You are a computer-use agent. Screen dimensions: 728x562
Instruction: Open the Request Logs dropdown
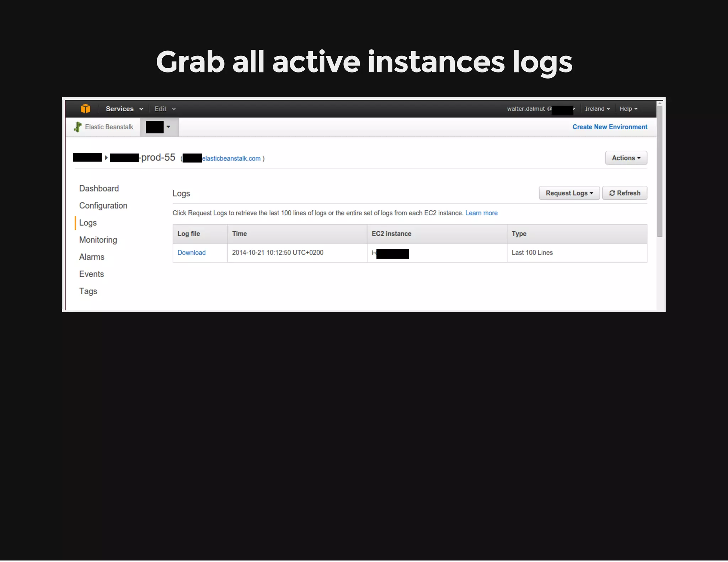[x=569, y=193]
